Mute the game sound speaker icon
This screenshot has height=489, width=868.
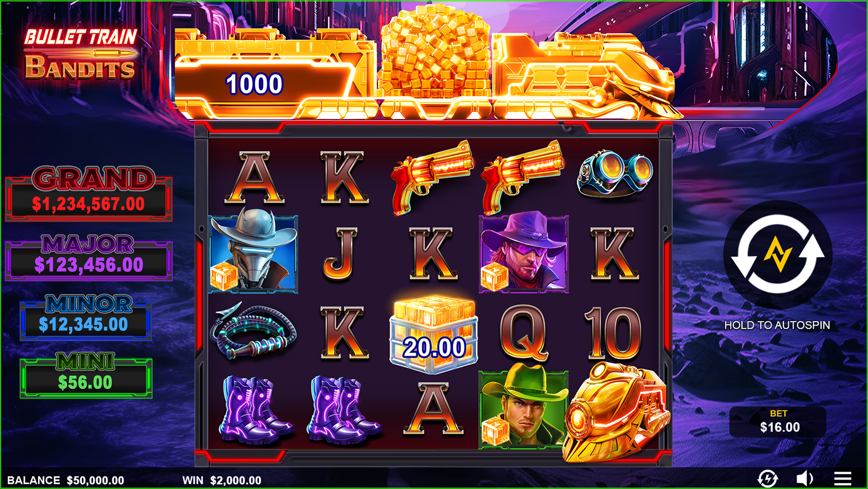point(804,478)
